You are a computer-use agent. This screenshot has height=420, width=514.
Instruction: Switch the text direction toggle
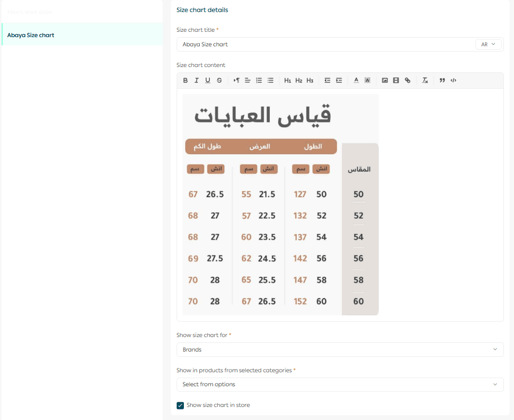[236, 81]
